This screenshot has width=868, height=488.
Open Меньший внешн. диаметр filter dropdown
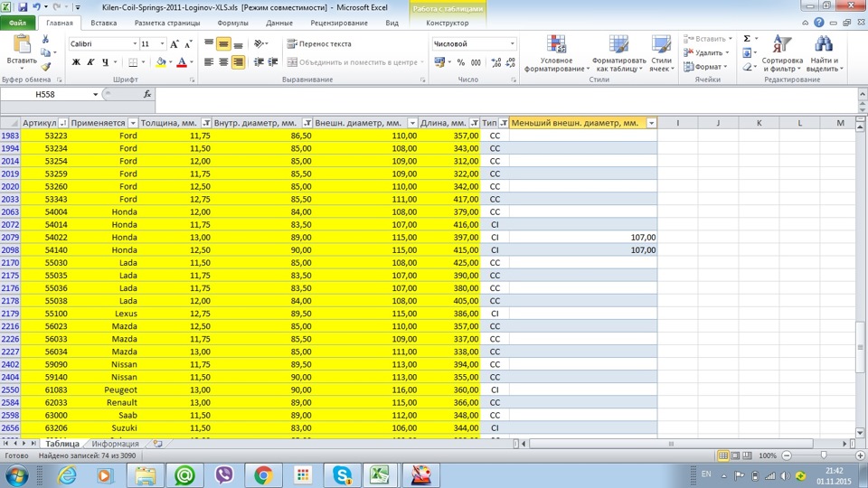(x=652, y=123)
